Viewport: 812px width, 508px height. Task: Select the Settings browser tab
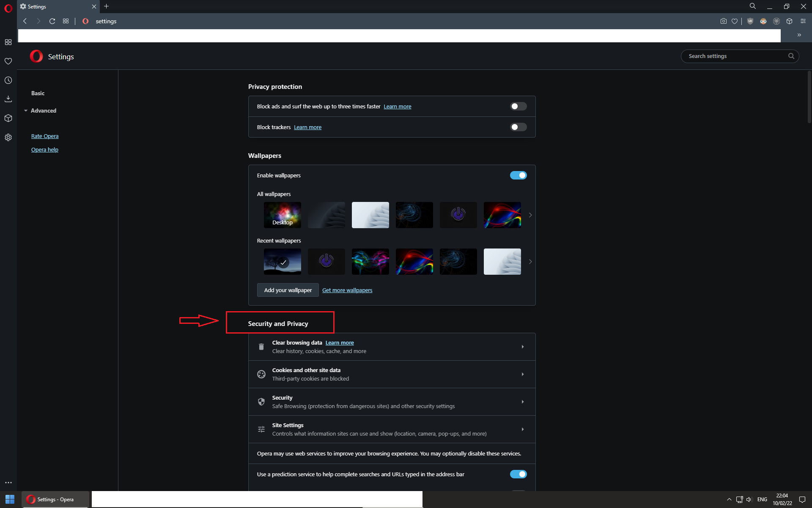pyautogui.click(x=58, y=6)
